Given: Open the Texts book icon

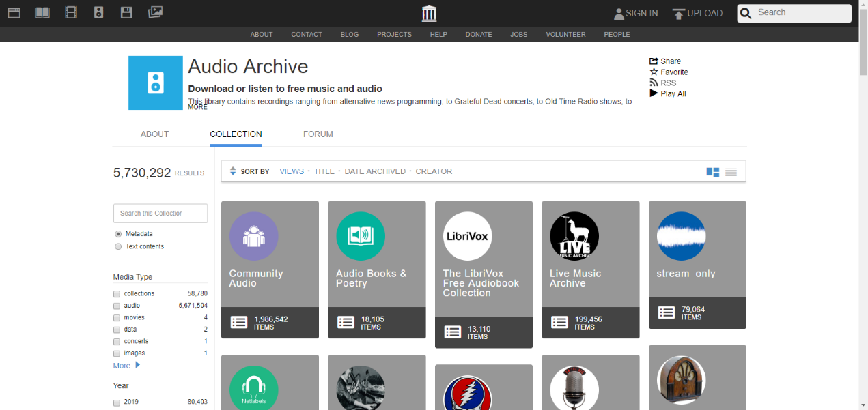Looking at the screenshot, I should [x=42, y=12].
